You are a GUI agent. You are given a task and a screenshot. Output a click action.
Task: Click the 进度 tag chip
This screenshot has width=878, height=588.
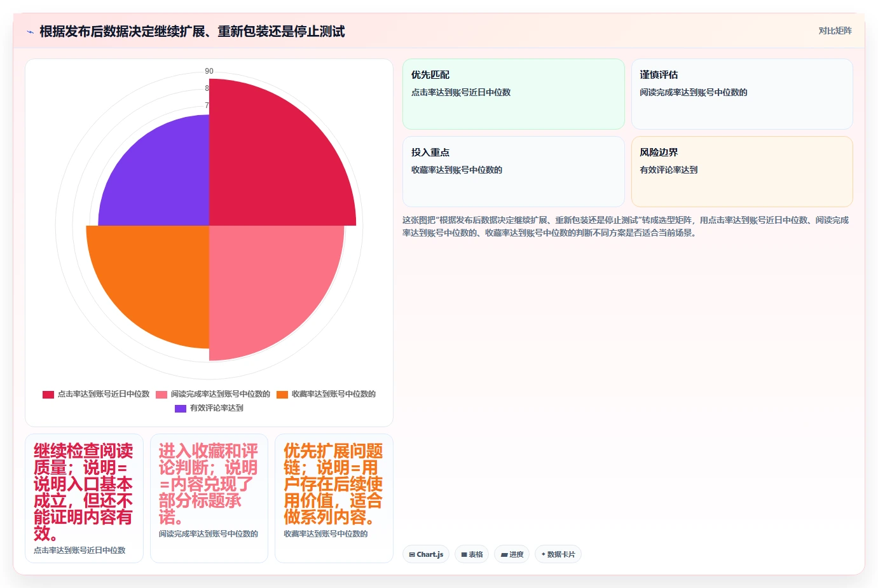click(512, 554)
